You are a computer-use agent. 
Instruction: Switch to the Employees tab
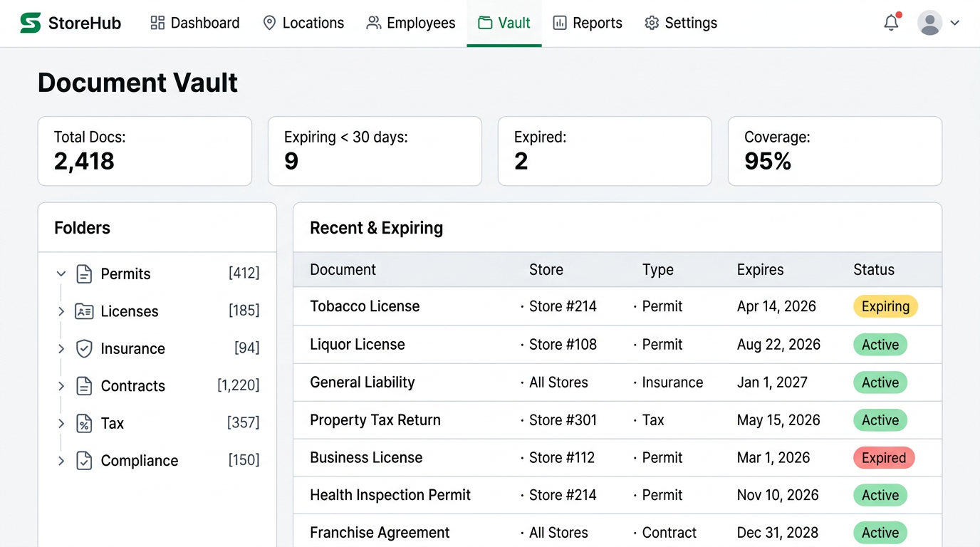coord(411,23)
